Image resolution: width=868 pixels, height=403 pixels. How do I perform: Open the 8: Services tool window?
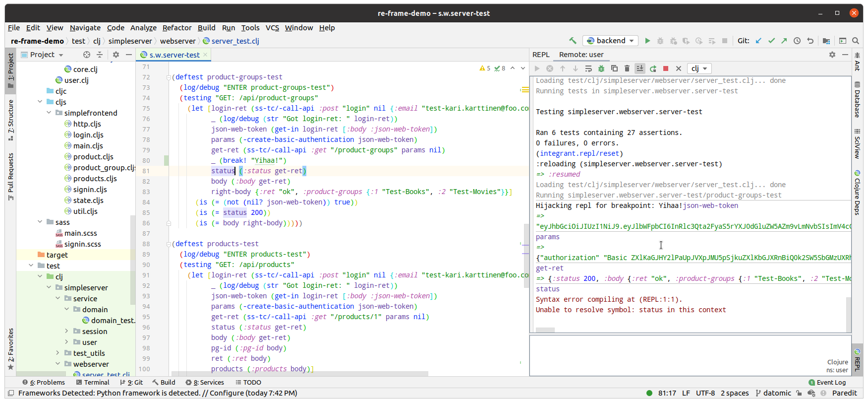205,382
